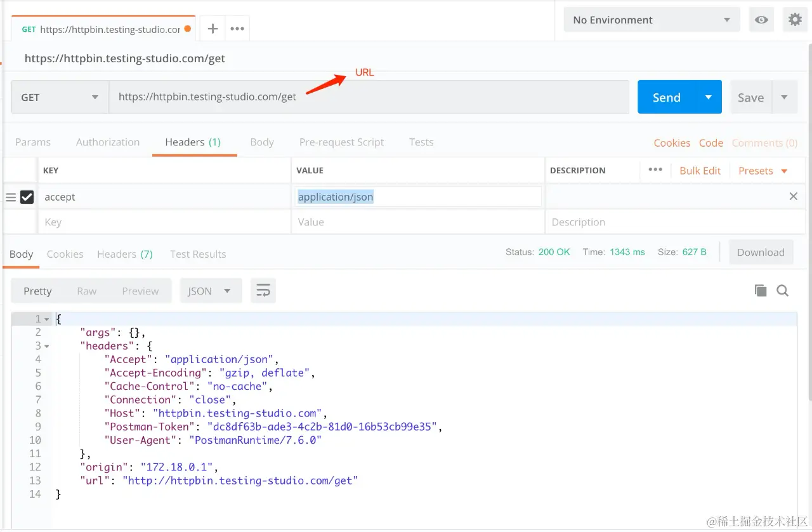Collapse the headers object at line 3

coord(47,346)
